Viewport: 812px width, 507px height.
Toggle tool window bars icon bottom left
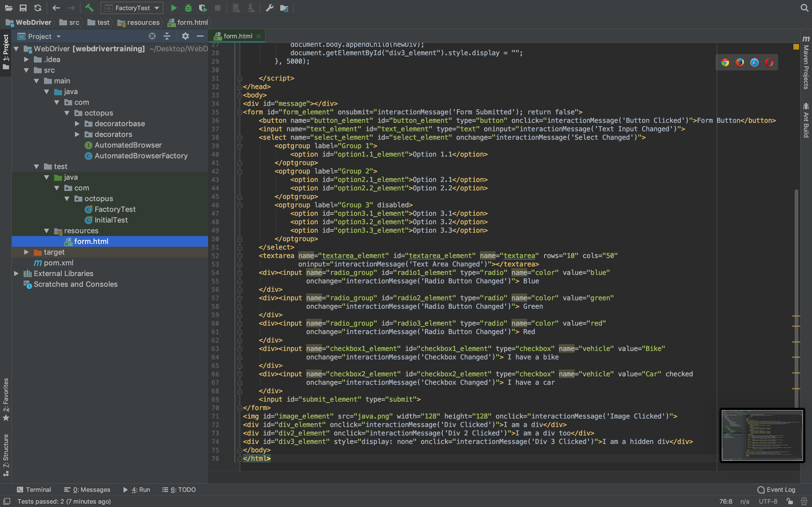coord(7,501)
